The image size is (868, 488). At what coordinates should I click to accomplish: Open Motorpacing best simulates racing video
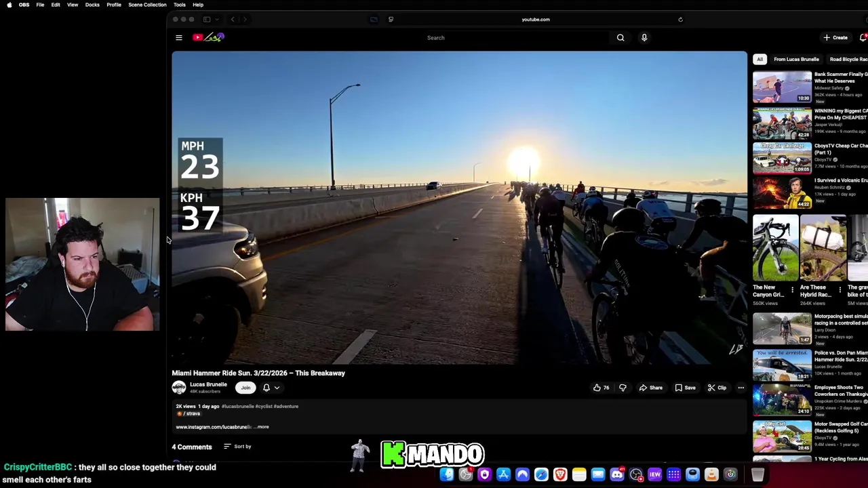(x=782, y=329)
